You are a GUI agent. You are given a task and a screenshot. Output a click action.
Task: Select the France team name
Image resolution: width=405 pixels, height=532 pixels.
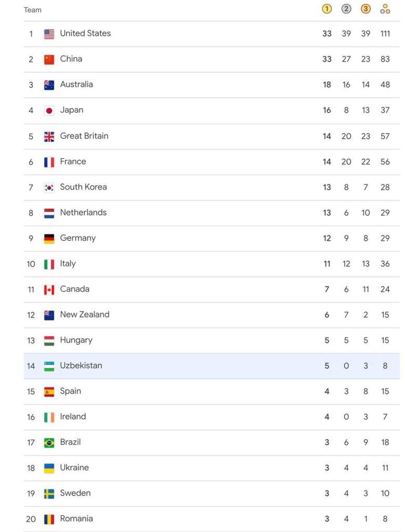73,161
